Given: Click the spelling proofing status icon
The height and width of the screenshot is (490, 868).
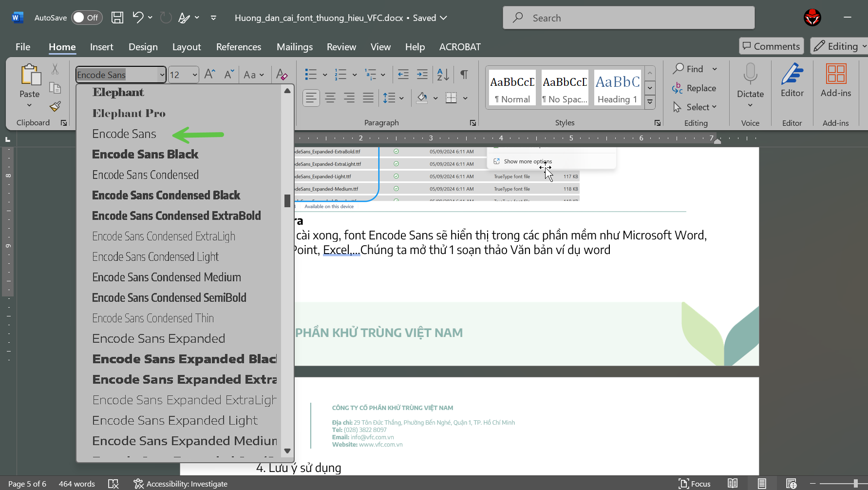Looking at the screenshot, I should click(113, 484).
